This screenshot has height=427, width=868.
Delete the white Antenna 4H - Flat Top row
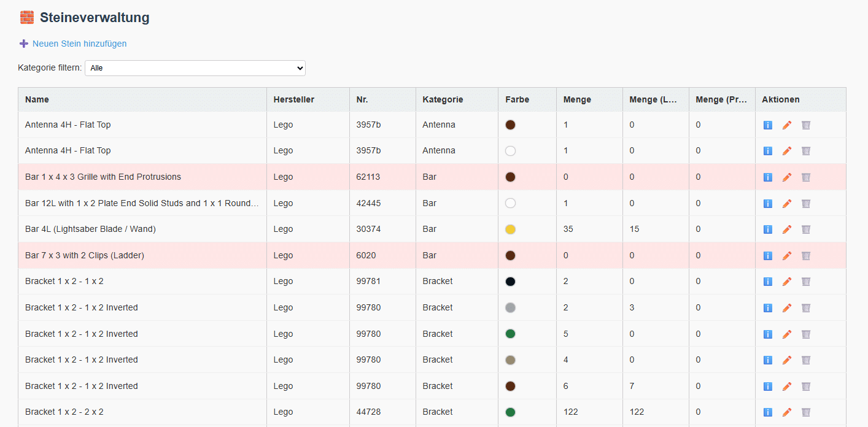(806, 151)
